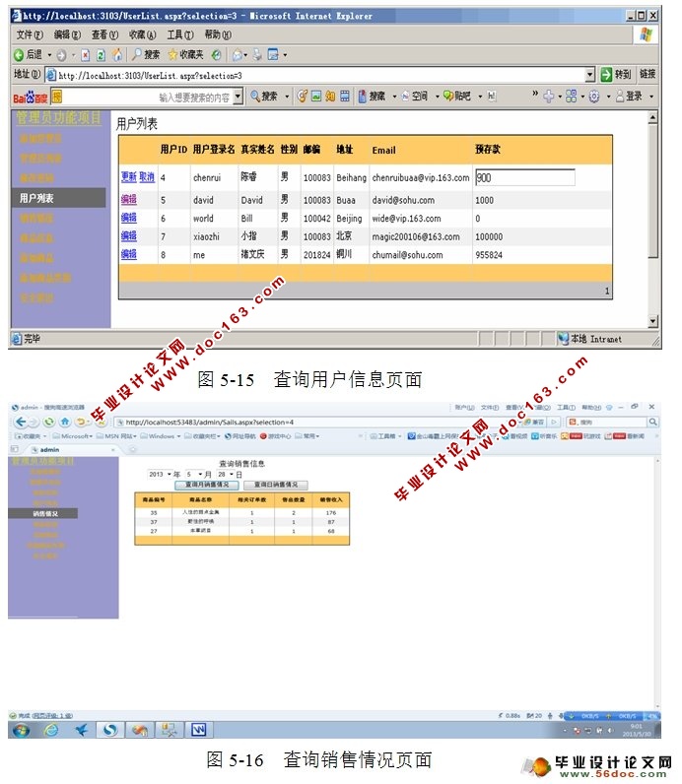The height and width of the screenshot is (784, 682).
Task: Click the 取消 link for chenrui
Action: tap(147, 177)
